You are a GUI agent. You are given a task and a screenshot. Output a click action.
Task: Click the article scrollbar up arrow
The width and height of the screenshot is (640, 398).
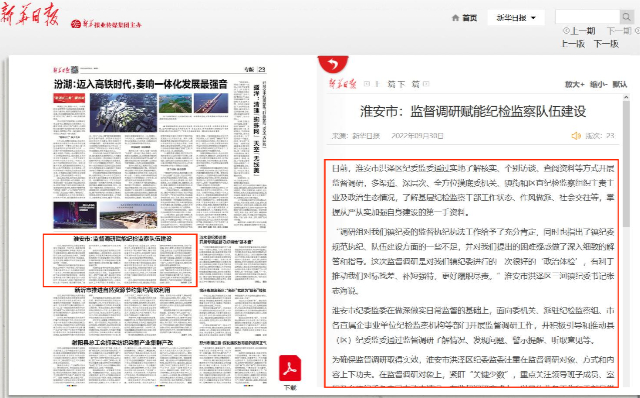[x=626, y=98]
